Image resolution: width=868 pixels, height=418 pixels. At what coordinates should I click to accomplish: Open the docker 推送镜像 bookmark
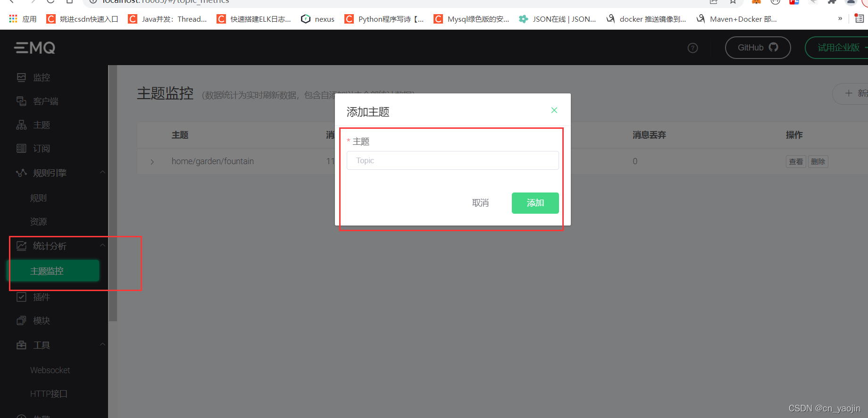(646, 19)
